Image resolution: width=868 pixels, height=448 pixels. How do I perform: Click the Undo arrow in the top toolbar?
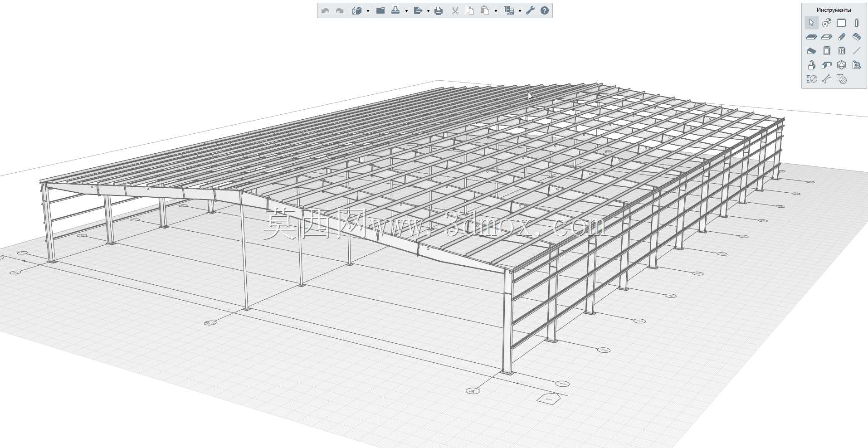click(325, 10)
